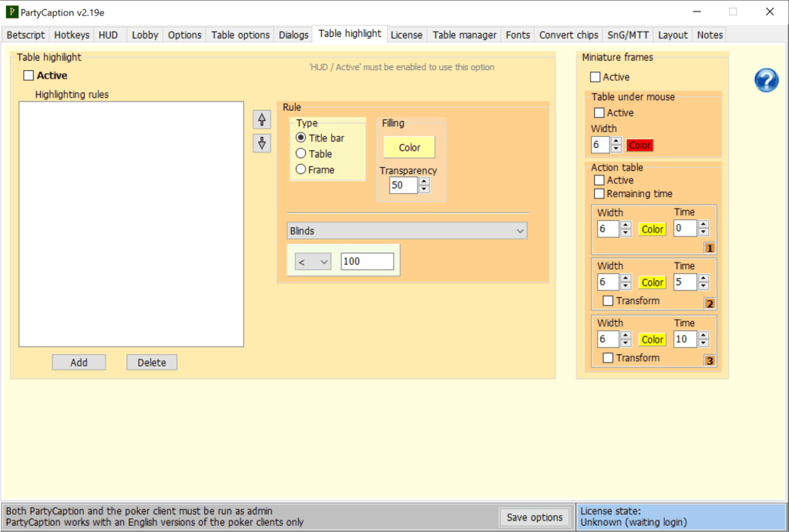Viewport: 789px width, 532px height.
Task: Open the Convert chips tab
Action: tap(569, 35)
